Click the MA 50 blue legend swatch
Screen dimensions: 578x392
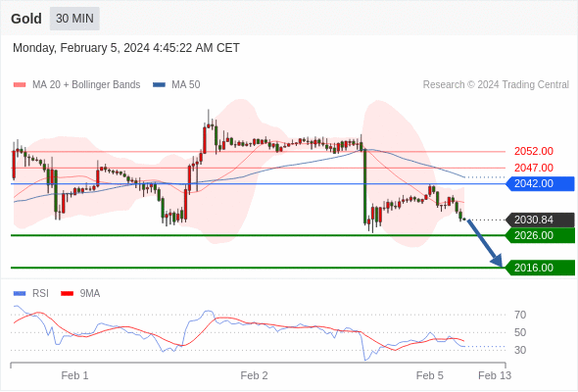tap(159, 85)
